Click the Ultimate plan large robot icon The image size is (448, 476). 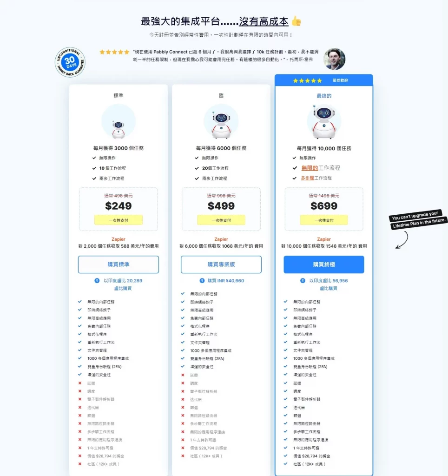pyautogui.click(x=324, y=122)
